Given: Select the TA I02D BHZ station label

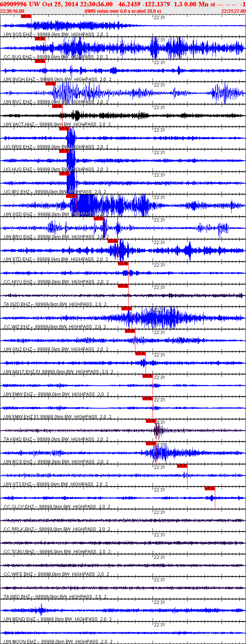Looking at the screenshot, I should pos(18,304).
